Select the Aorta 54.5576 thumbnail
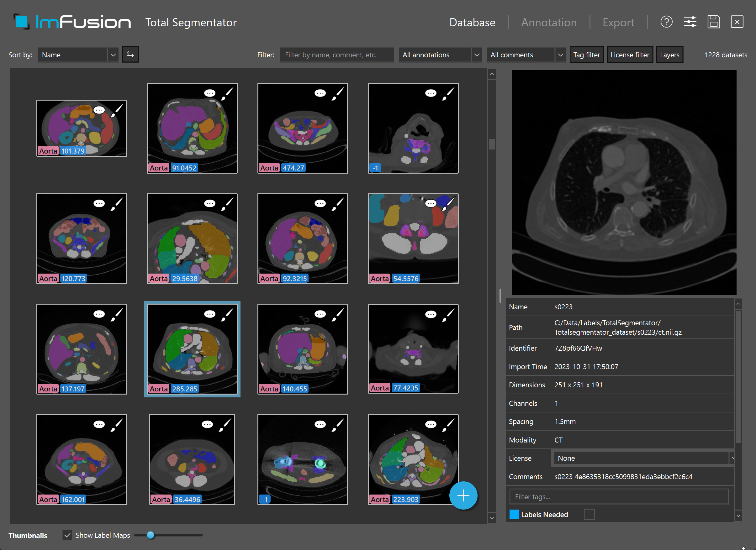Viewport: 756px width, 550px height. (413, 238)
